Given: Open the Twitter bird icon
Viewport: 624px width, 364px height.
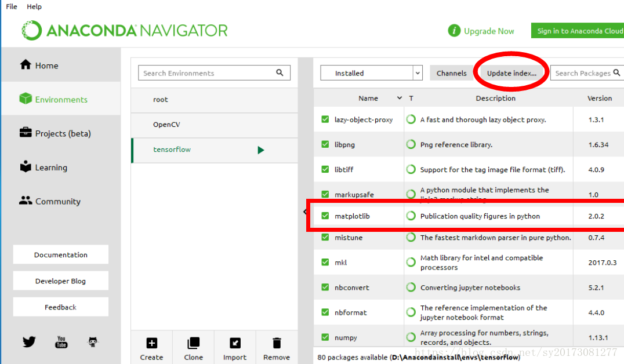Looking at the screenshot, I should tap(29, 342).
